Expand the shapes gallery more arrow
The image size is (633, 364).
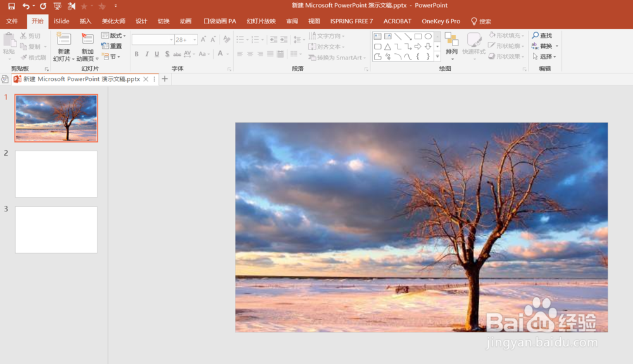pos(437,57)
